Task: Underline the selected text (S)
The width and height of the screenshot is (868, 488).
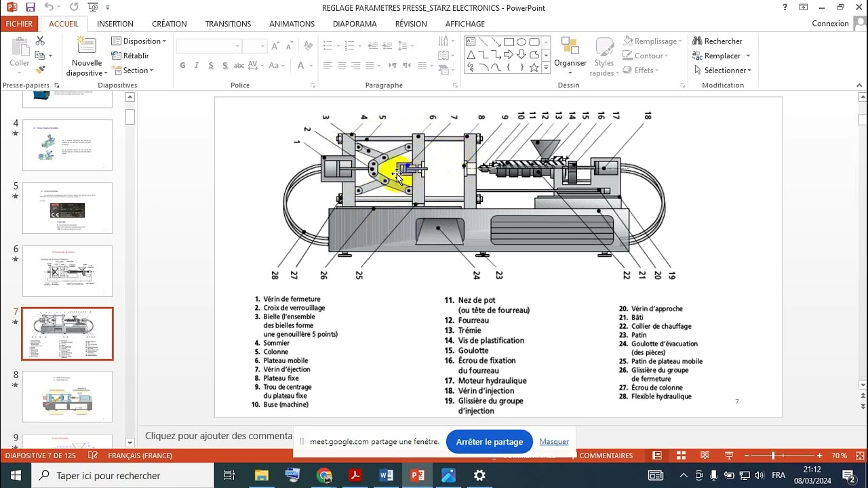Action: 211,66
